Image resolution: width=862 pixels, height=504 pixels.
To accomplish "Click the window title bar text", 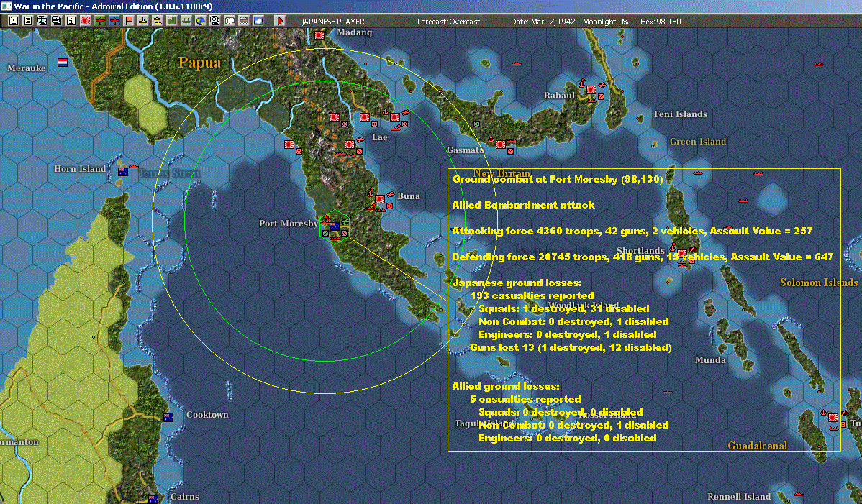I will click(113, 6).
